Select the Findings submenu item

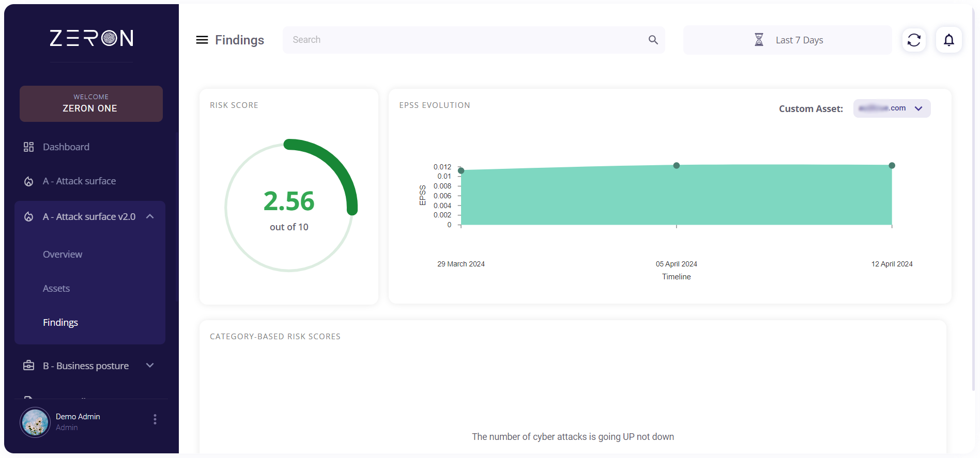point(60,323)
